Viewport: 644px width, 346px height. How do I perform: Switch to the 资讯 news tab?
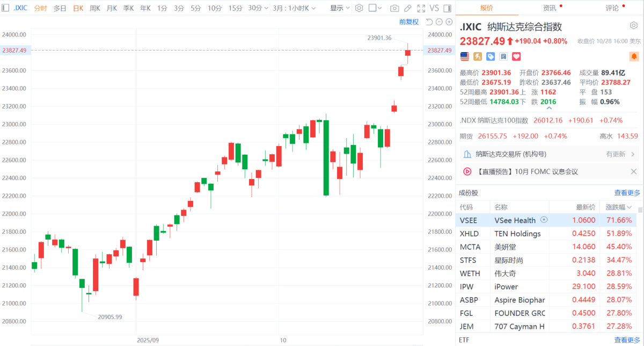click(x=550, y=8)
